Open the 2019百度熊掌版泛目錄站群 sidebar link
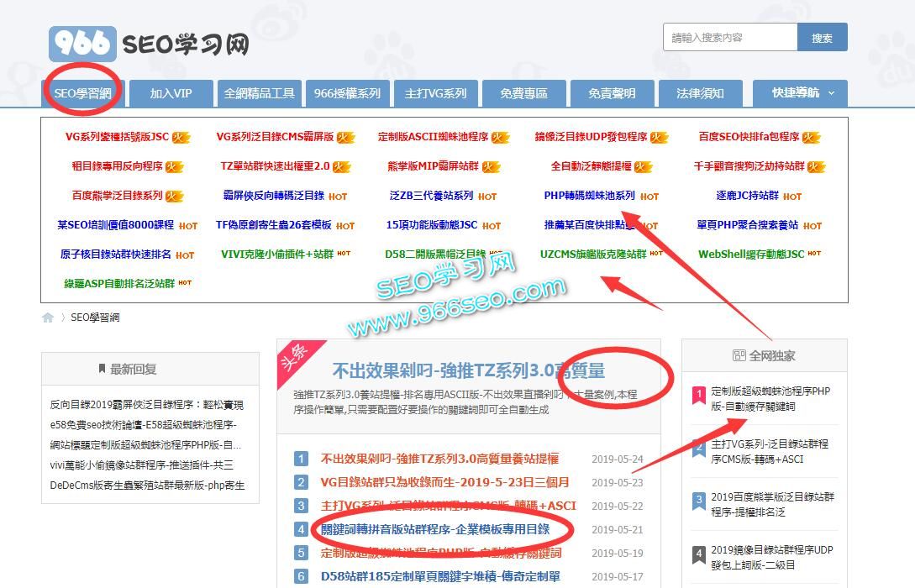915x588 pixels. [773, 504]
